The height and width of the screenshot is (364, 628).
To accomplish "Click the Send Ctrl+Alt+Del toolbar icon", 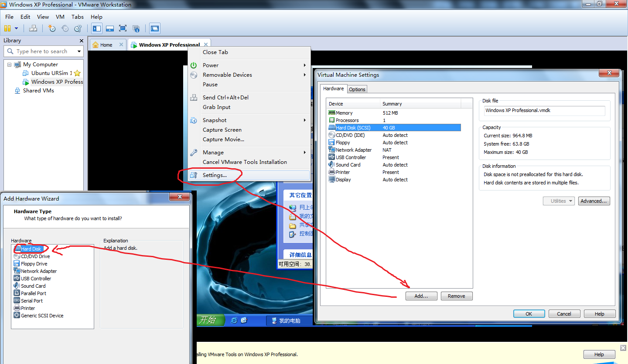I will 33,28.
